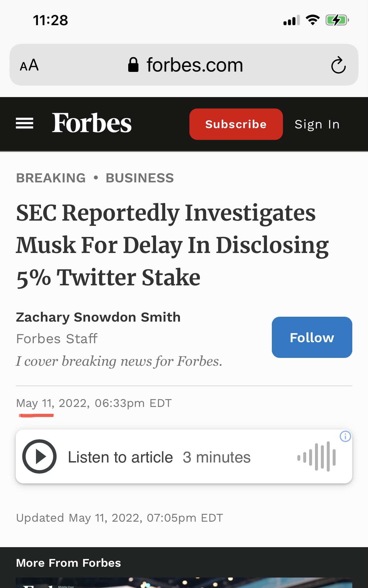Open the Zachary Snowdon Smith author profile

(x=98, y=317)
